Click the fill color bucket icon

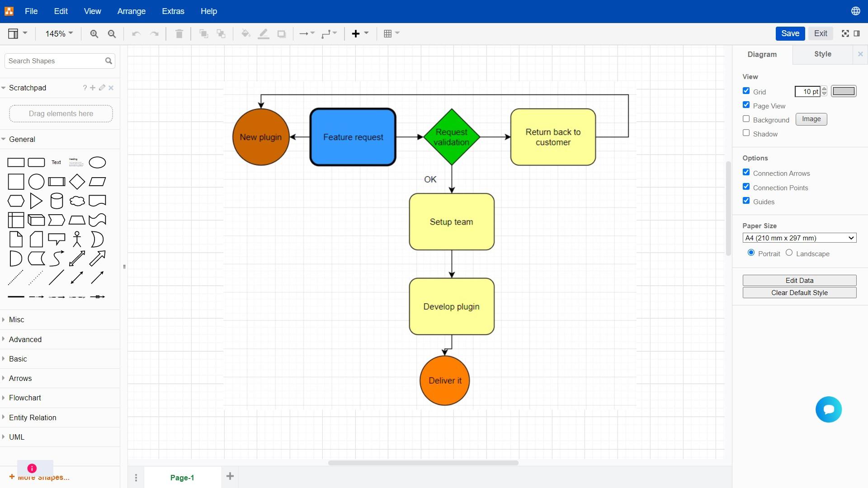(x=245, y=34)
